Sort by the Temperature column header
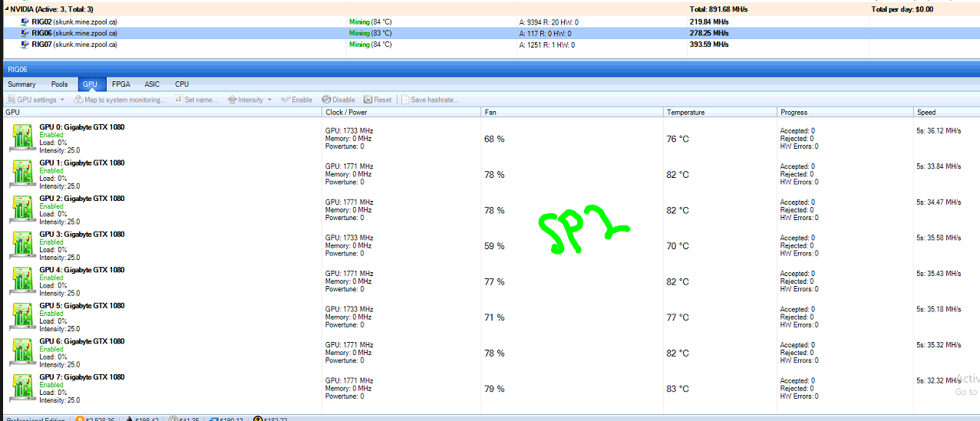Viewport: 980px width, 421px height. (721, 112)
